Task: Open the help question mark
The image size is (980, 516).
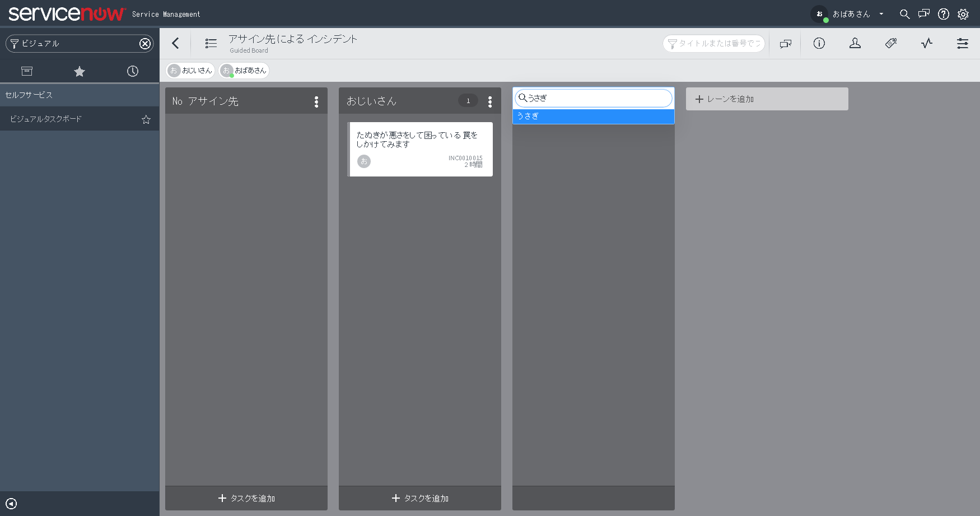Action: [x=944, y=14]
